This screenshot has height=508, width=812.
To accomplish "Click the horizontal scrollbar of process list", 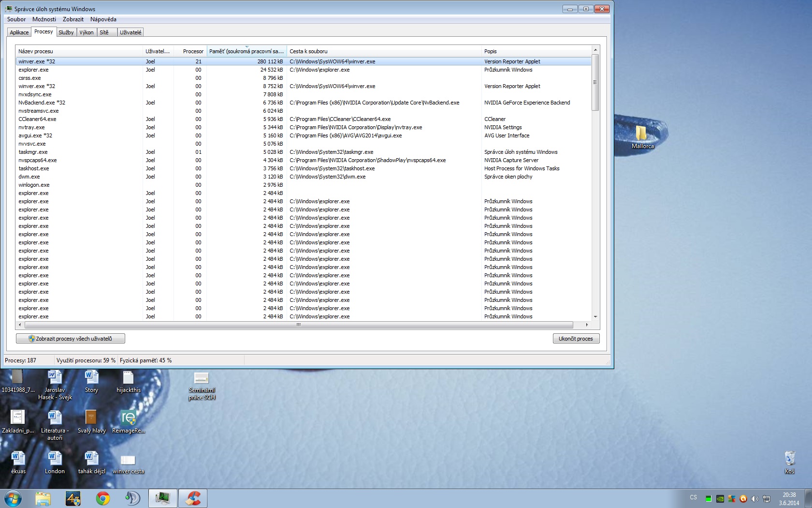I will pyautogui.click(x=298, y=325).
